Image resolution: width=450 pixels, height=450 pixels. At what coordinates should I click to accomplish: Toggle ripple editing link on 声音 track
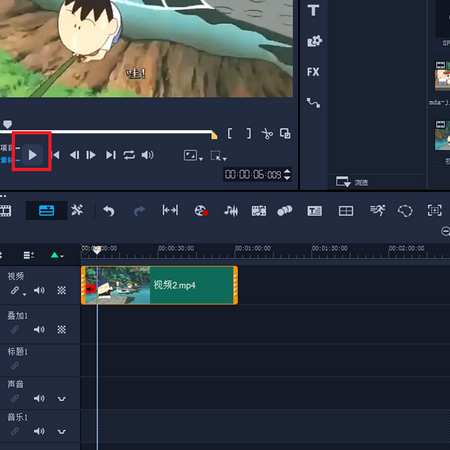tap(15, 398)
